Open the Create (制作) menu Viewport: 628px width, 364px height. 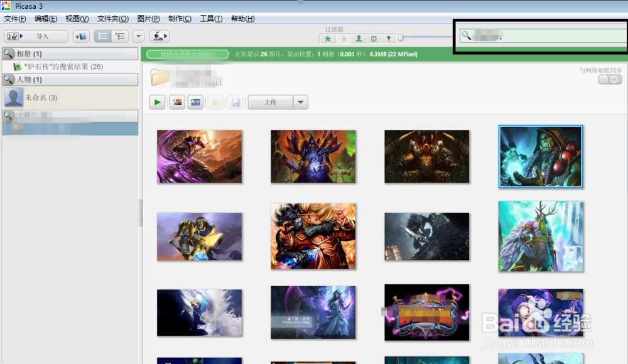coord(180,19)
